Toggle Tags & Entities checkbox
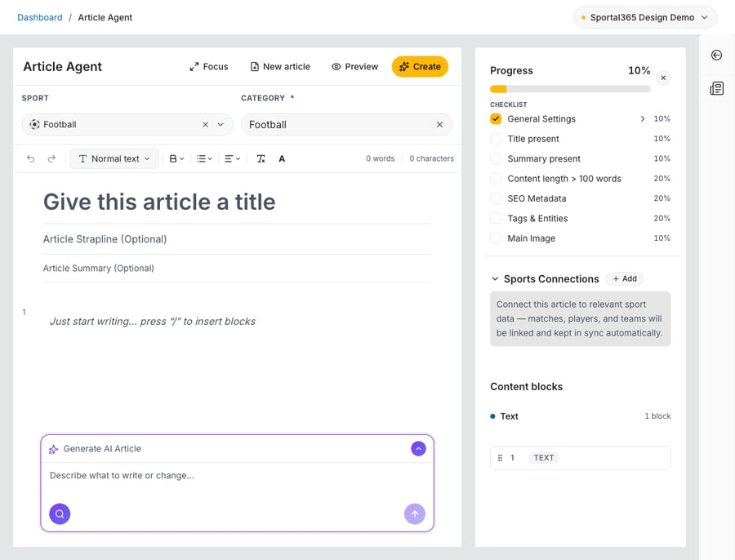This screenshot has height=560, width=735. pyautogui.click(x=496, y=219)
